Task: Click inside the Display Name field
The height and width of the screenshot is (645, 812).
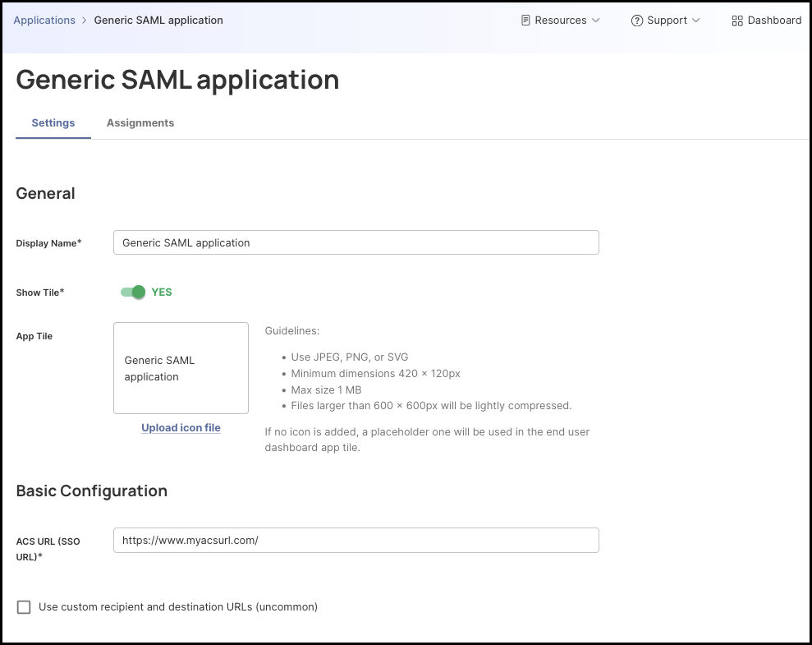Action: [x=356, y=242]
